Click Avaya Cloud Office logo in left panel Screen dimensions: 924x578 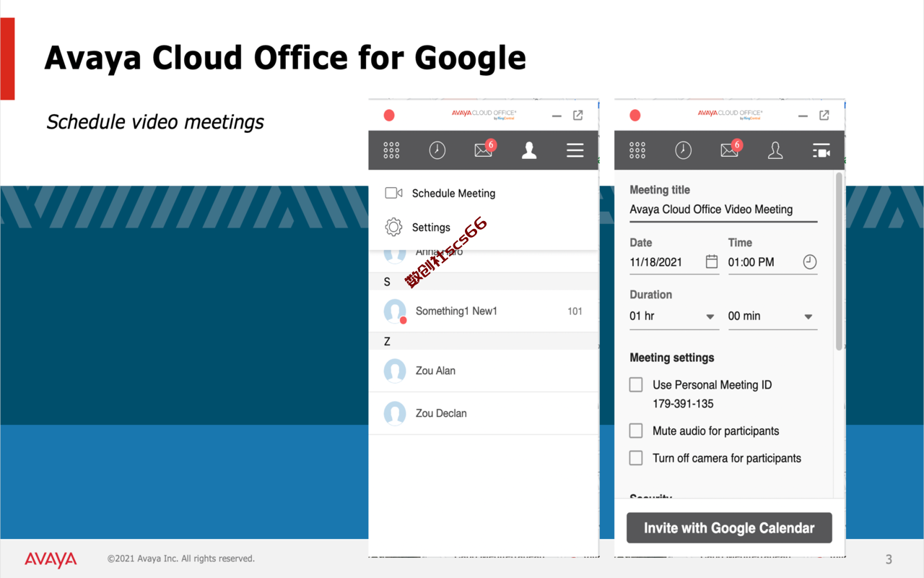(x=484, y=114)
